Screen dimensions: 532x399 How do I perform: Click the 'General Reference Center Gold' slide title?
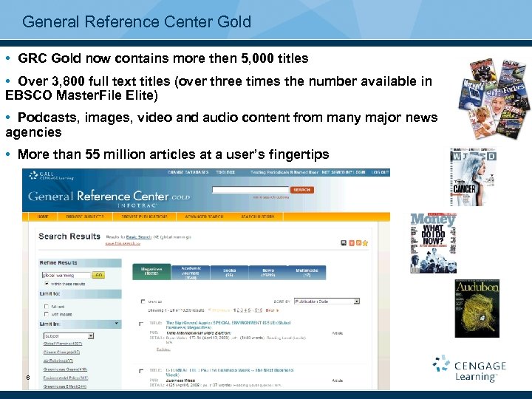[x=137, y=21]
